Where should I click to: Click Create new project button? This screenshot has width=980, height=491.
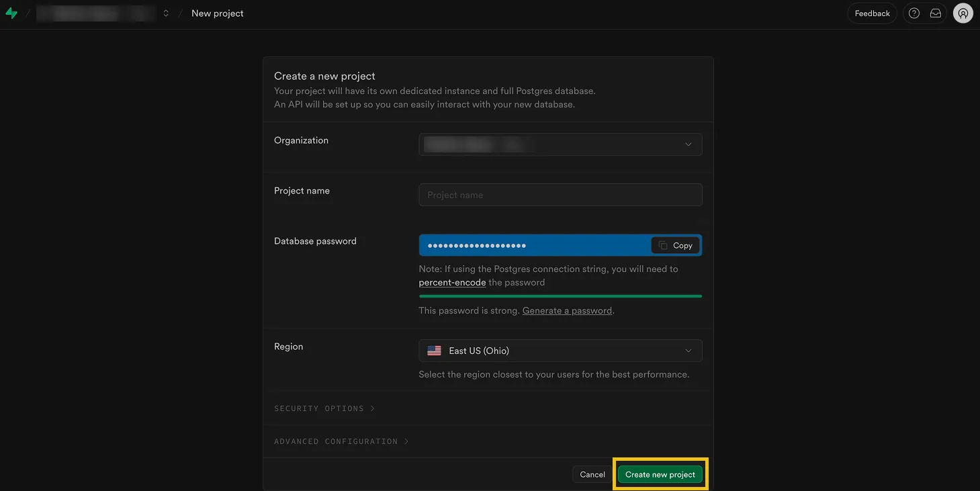point(660,474)
